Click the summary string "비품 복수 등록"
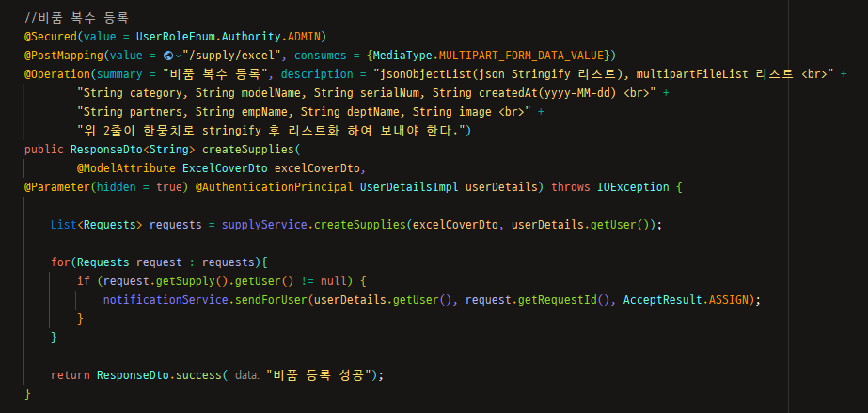This screenshot has width=868, height=413. 214,74
